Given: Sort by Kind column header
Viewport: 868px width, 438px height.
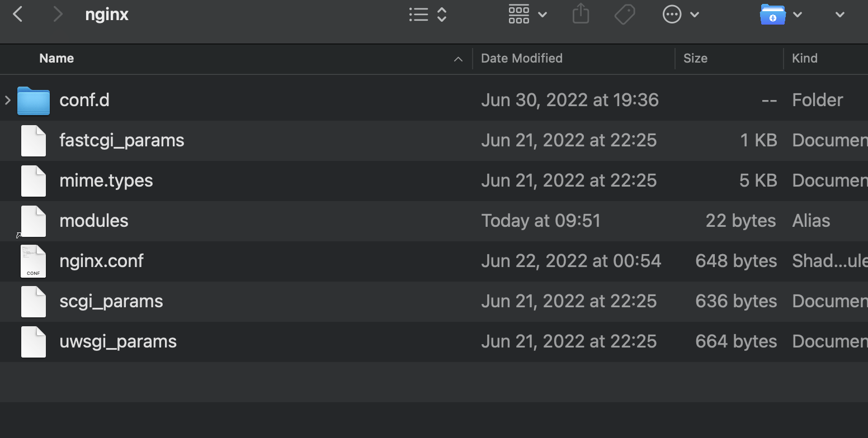Looking at the screenshot, I should point(804,59).
